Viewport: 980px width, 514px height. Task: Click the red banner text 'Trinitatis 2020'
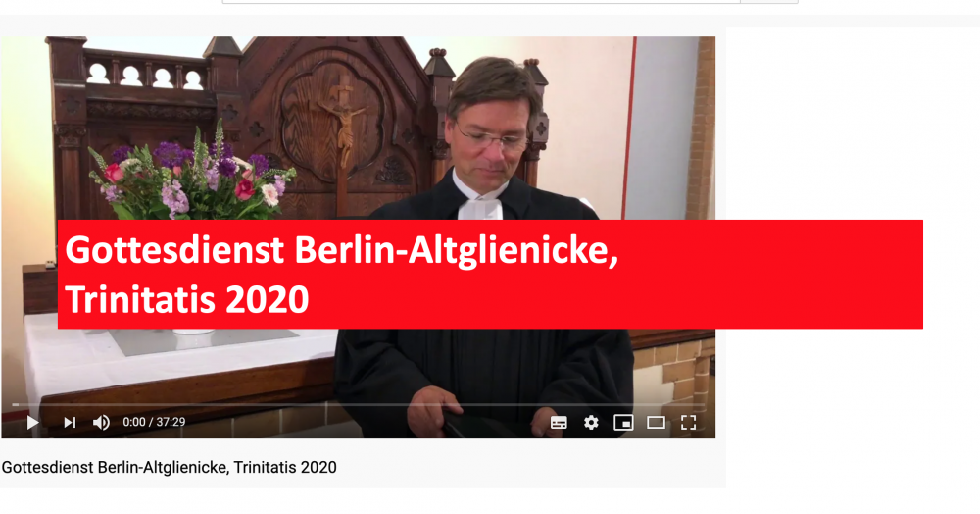coord(187,299)
